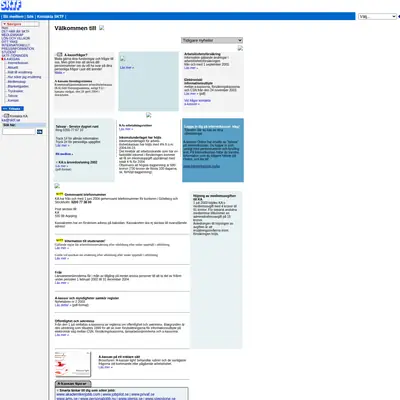
Task: Click the arrow icon beside 'Välj...' dropdown
Action: [x=399, y=16]
